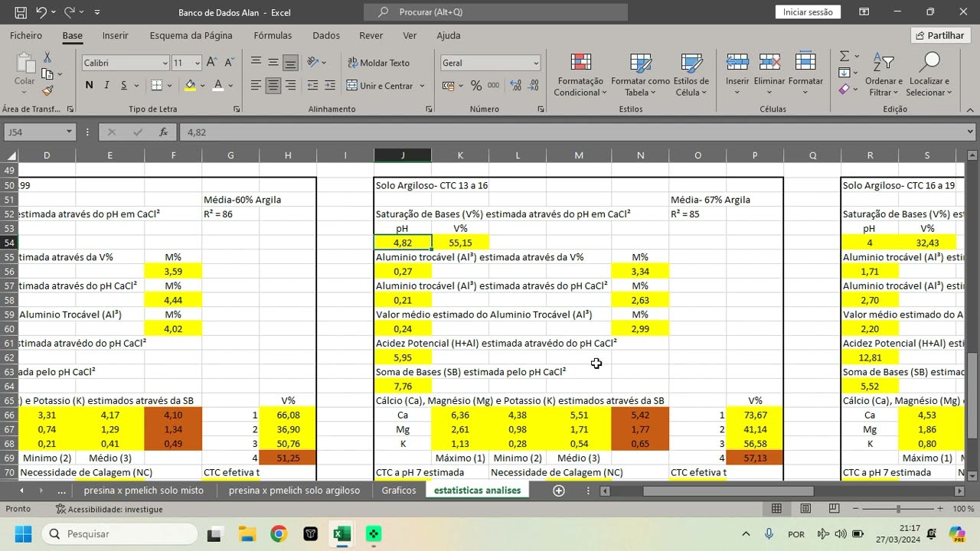Open Ordenar e Filtrar menu
The height and width of the screenshot is (551, 980).
click(884, 75)
